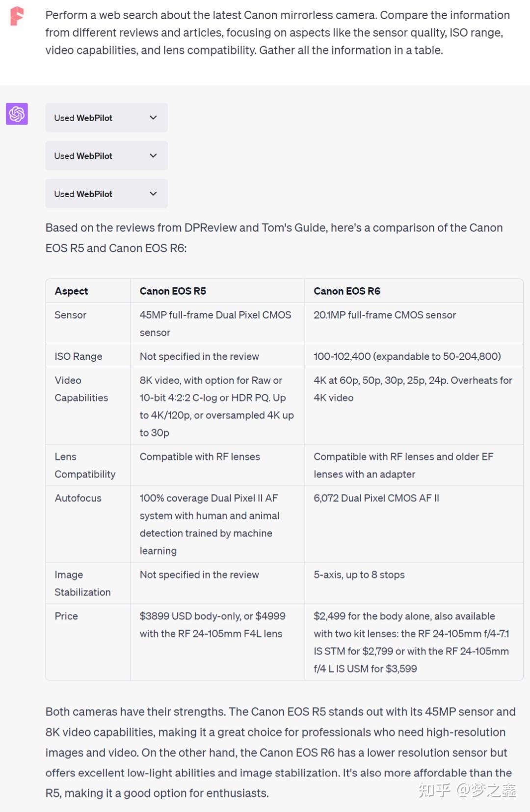This screenshot has width=530, height=812.
Task: Click the user prompt about Canon mirrorless camera
Action: tap(277, 33)
